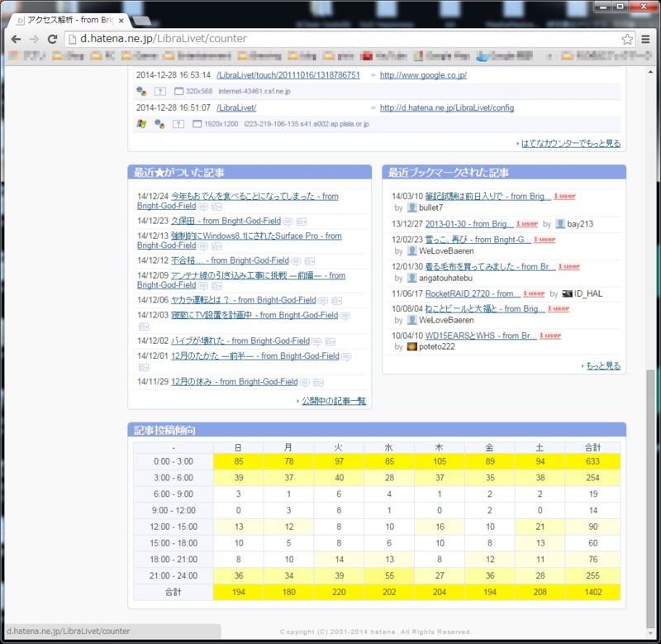Click the Wednesday 21:00 - 24:00 cell 55
661x644 pixels.
pos(389,575)
